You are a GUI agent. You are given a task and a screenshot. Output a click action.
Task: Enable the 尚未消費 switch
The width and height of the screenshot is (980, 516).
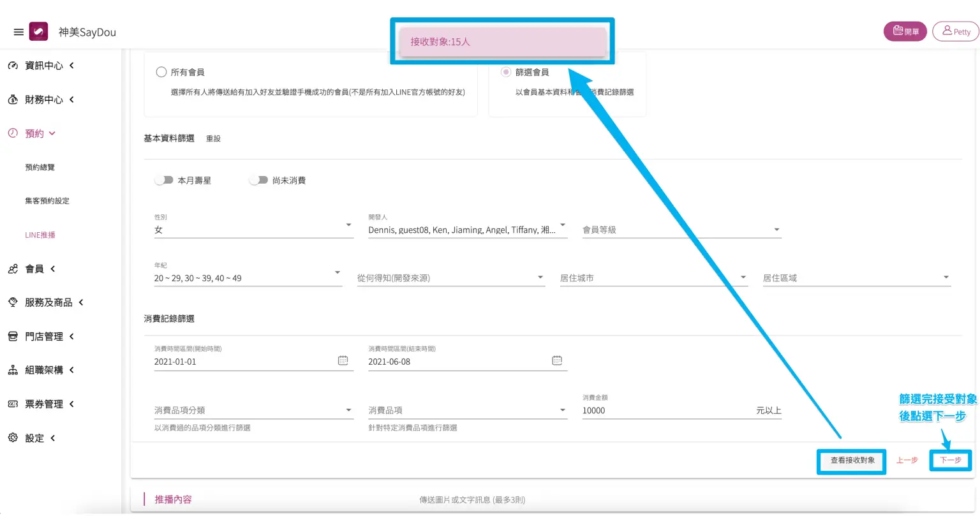point(258,181)
